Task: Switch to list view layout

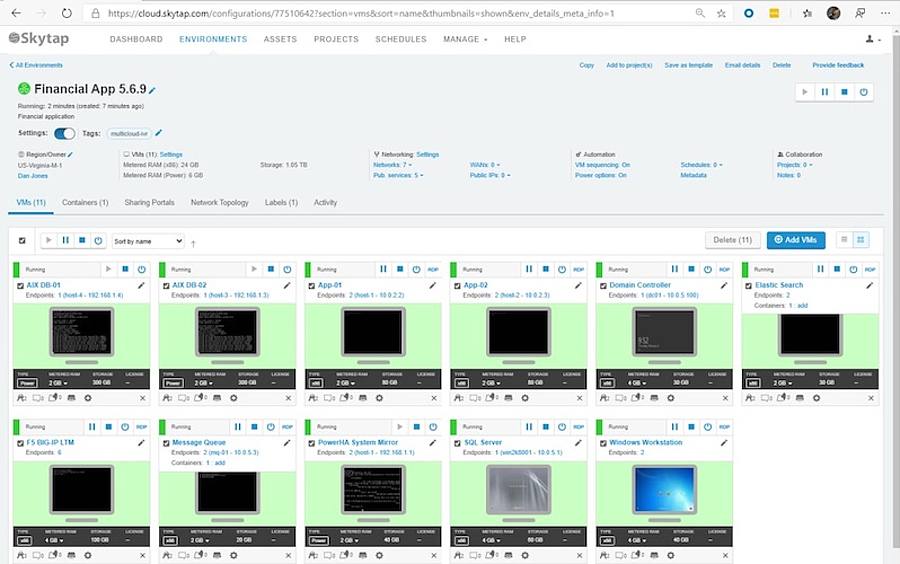Action: coord(844,240)
